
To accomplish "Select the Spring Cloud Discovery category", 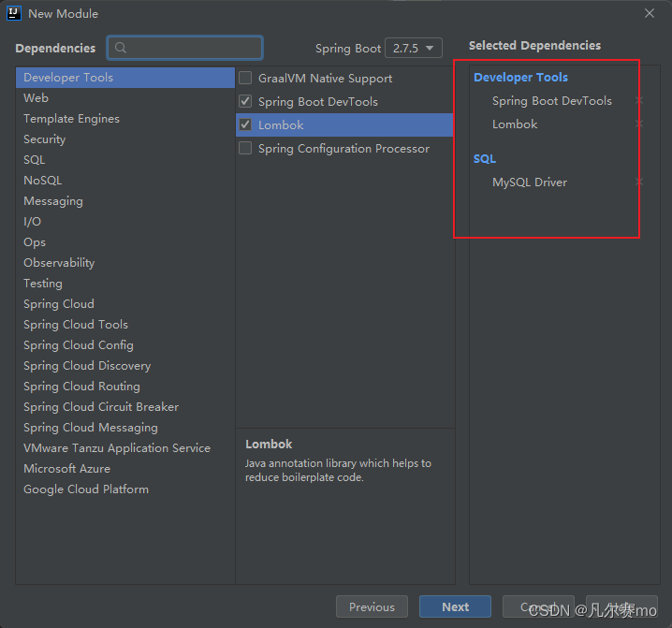I will [125, 366].
